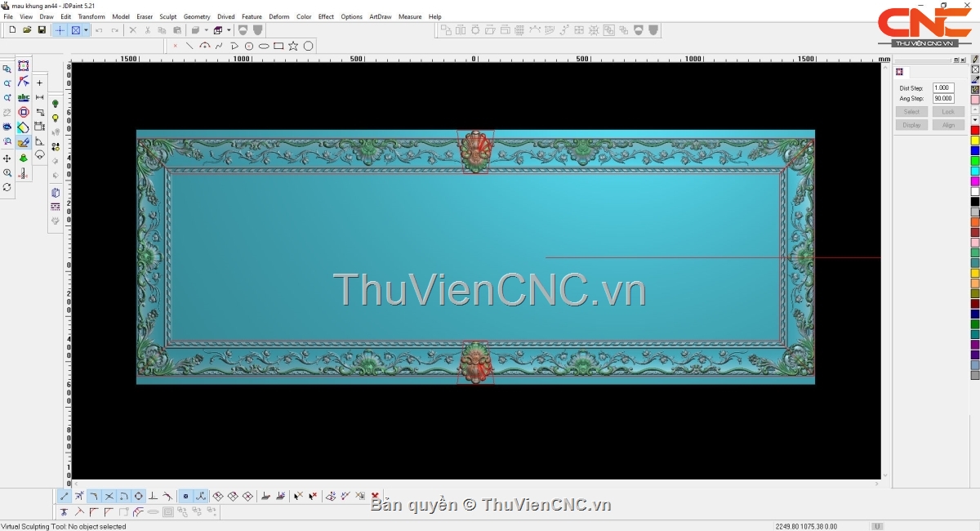The height and width of the screenshot is (531, 980).
Task: Open the Sculpt menu
Action: click(x=167, y=16)
